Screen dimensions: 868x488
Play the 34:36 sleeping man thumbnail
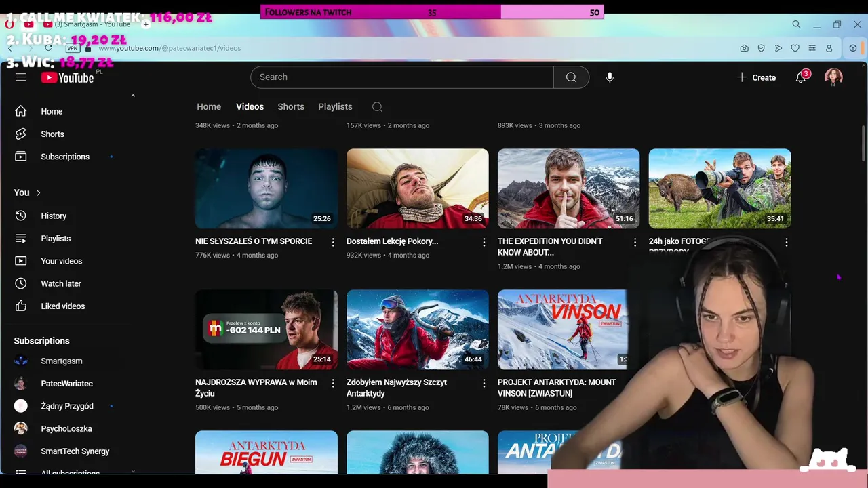(x=418, y=188)
